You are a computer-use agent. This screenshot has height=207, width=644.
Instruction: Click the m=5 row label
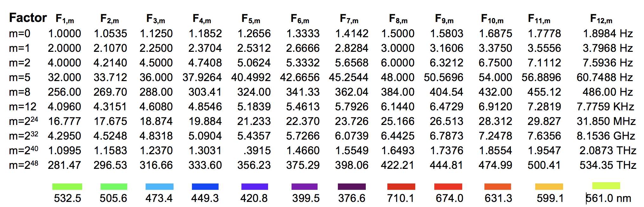click(20, 77)
